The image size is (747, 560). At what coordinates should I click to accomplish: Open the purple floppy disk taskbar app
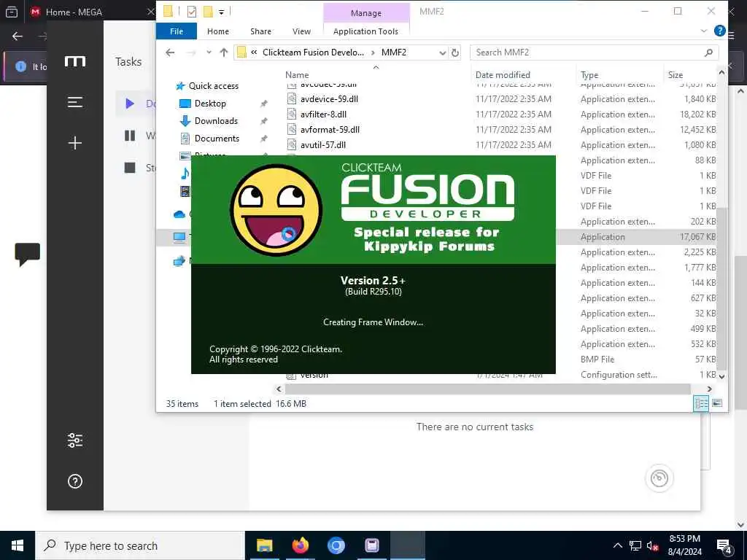pyautogui.click(x=371, y=545)
